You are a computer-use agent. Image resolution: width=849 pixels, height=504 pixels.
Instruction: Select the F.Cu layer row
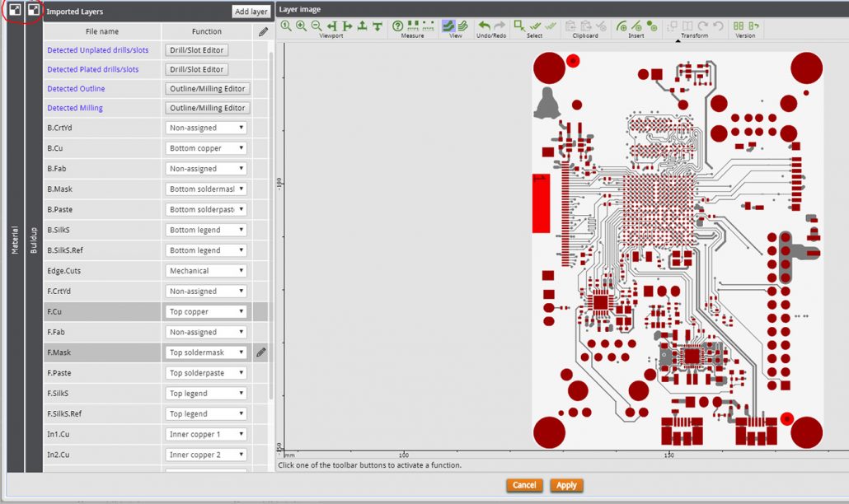click(x=156, y=311)
